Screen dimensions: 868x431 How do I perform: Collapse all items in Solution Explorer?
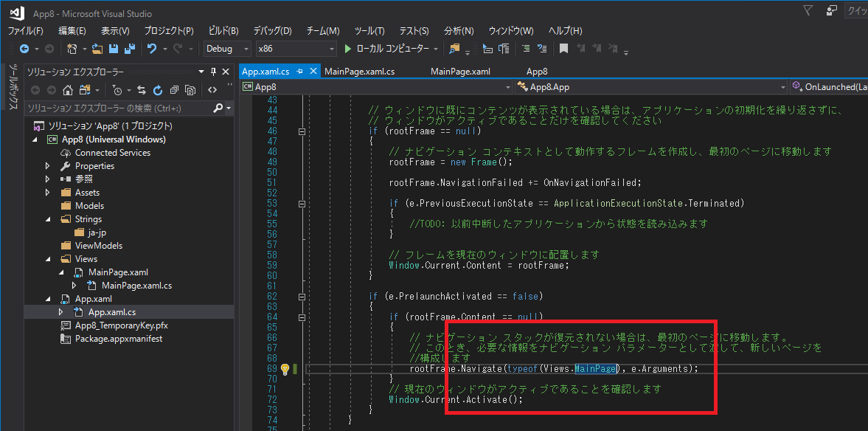[174, 90]
